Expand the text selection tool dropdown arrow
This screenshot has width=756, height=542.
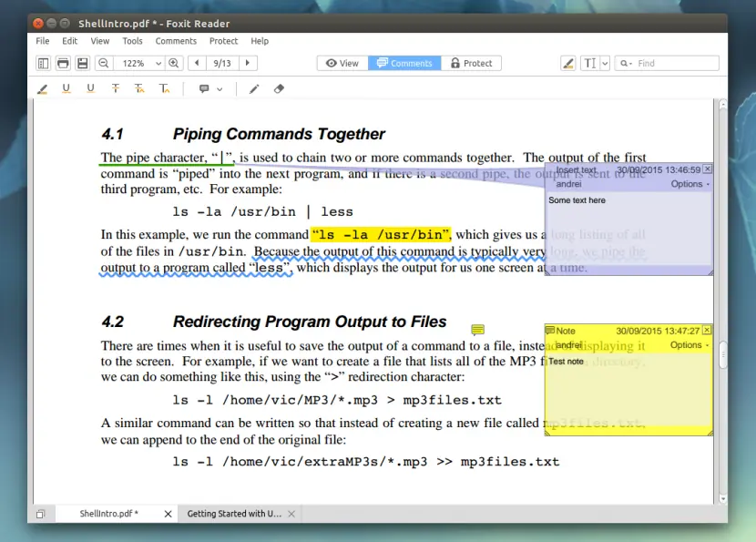605,63
